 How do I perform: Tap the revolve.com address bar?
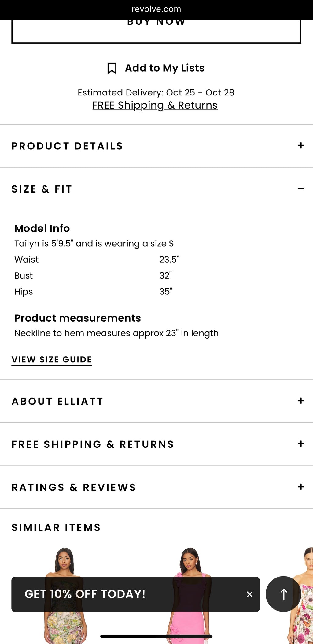156,9
